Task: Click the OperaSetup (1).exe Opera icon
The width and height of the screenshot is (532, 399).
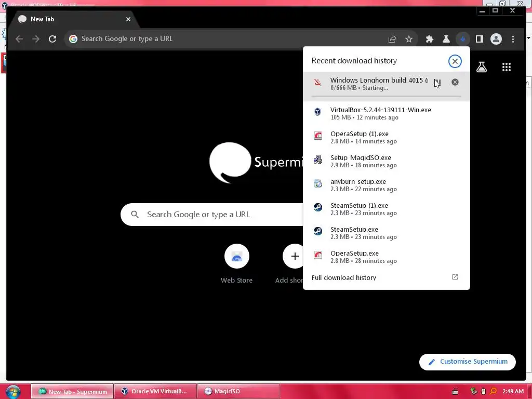Action: [317, 136]
